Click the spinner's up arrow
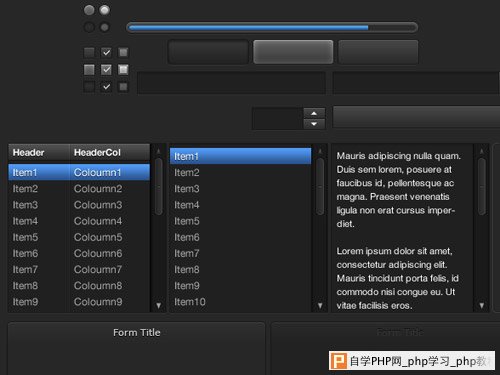Screen dimensions: 500x375 314,113
